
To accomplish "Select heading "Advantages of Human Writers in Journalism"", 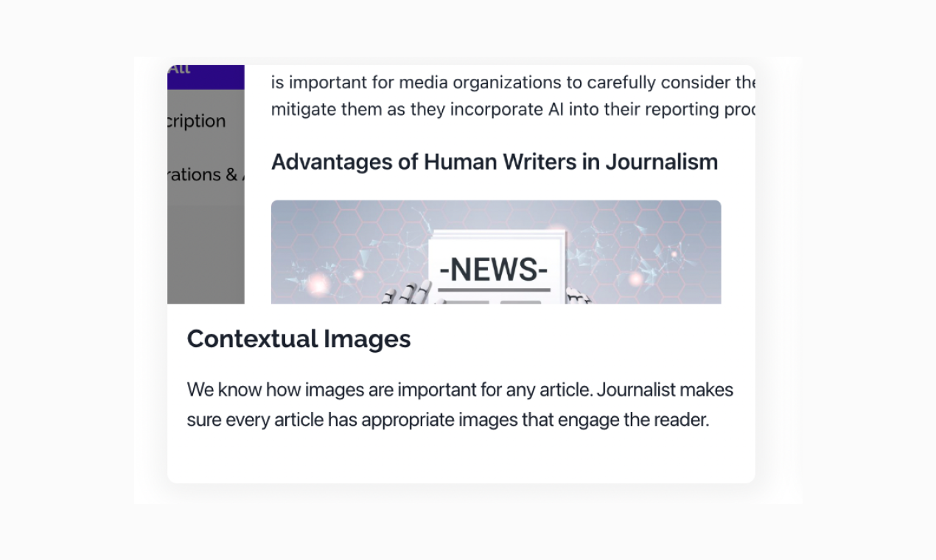I will pyautogui.click(x=495, y=161).
